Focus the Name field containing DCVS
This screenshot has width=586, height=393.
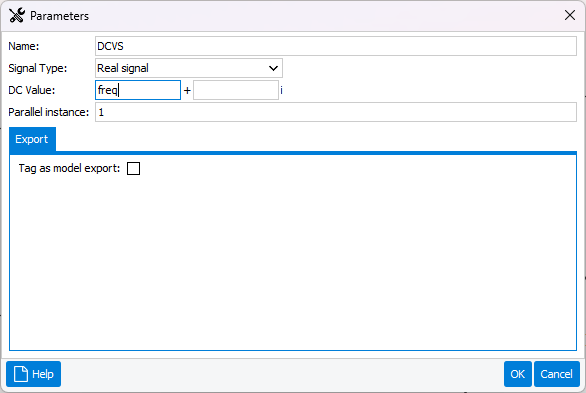pos(336,46)
